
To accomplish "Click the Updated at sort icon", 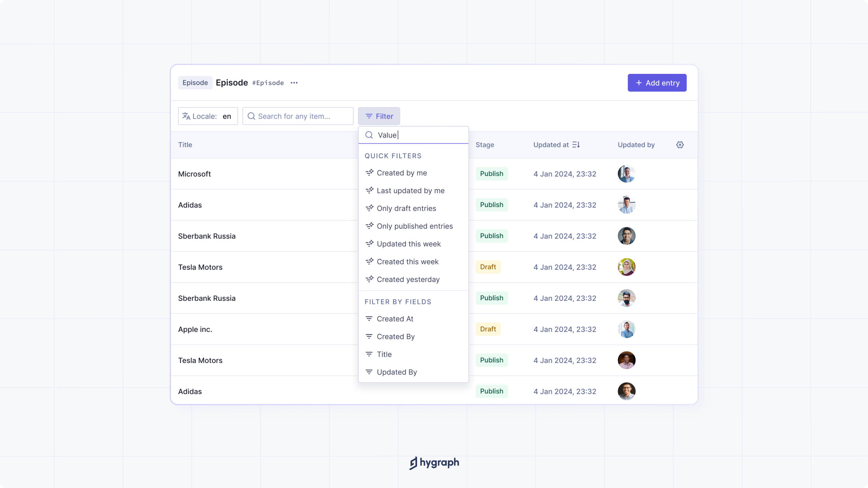I will tap(576, 145).
